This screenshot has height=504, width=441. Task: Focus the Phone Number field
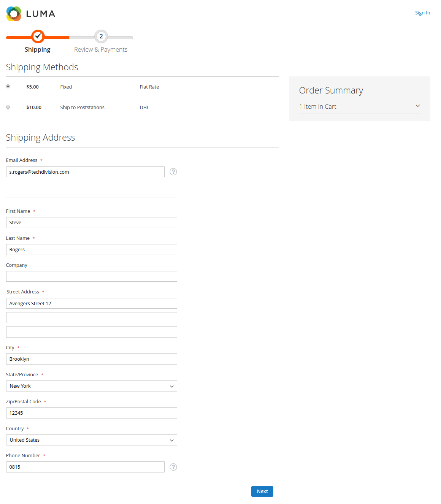85,467
